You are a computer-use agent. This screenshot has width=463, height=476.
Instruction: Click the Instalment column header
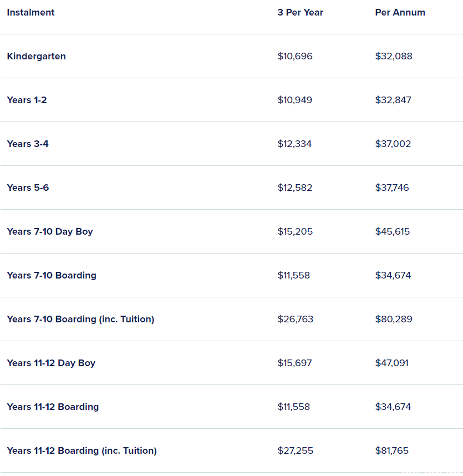point(30,12)
